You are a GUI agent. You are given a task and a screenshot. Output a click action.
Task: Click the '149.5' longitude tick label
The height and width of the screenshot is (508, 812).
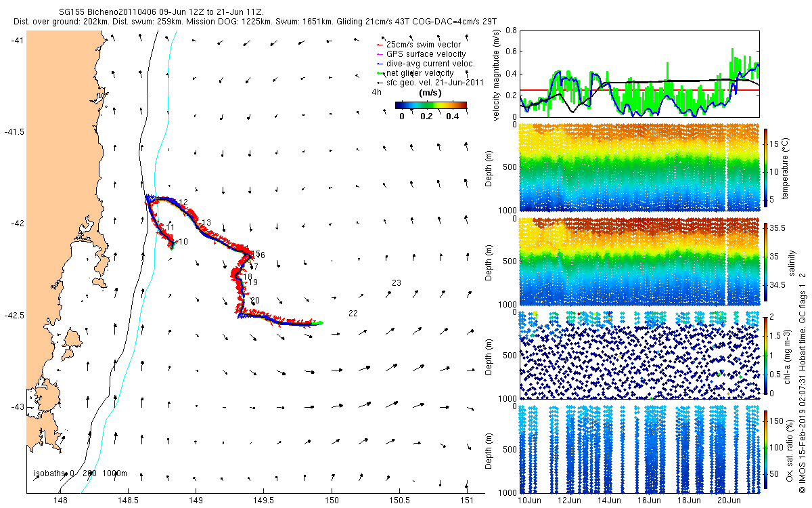(x=263, y=500)
